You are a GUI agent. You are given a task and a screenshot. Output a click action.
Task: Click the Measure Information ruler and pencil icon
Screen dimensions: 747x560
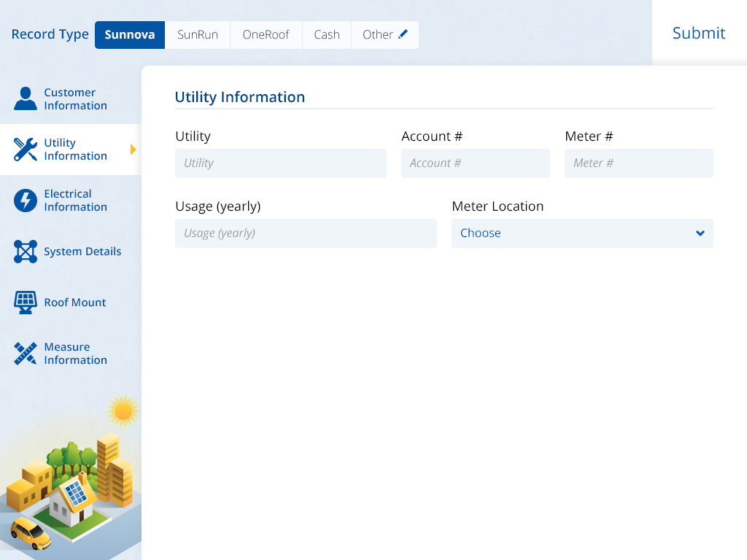click(x=26, y=354)
